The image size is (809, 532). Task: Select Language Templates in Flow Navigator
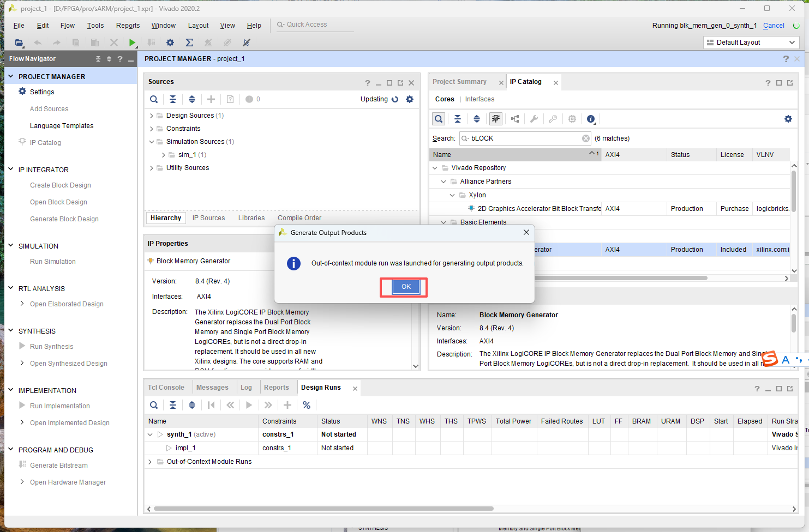click(x=62, y=126)
